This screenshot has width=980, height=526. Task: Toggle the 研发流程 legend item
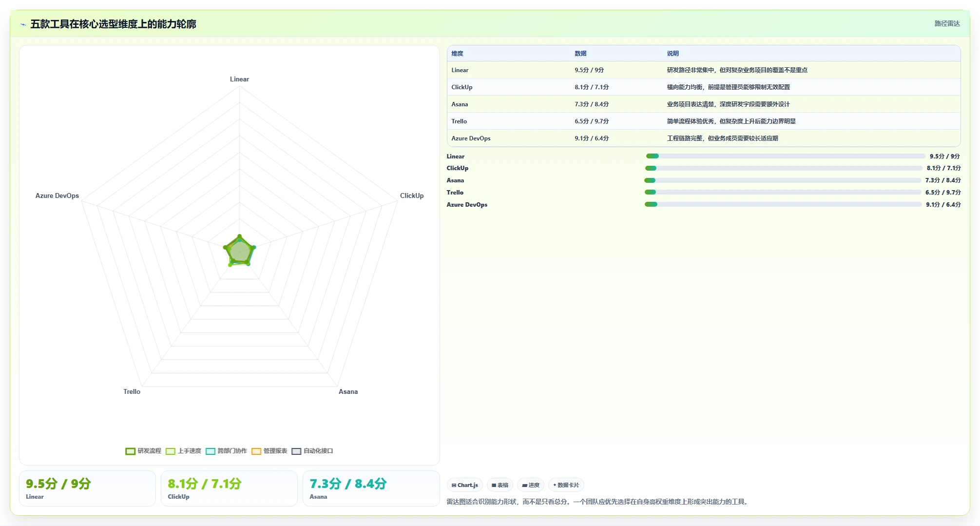[x=143, y=451]
